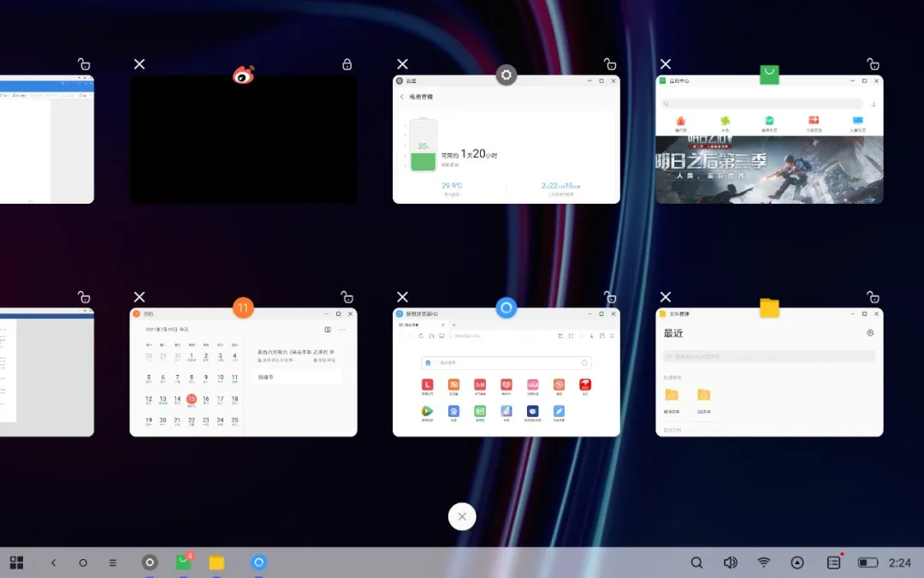The width and height of the screenshot is (924, 578).
Task: Clear all tasks with the round X button
Action: tap(462, 516)
